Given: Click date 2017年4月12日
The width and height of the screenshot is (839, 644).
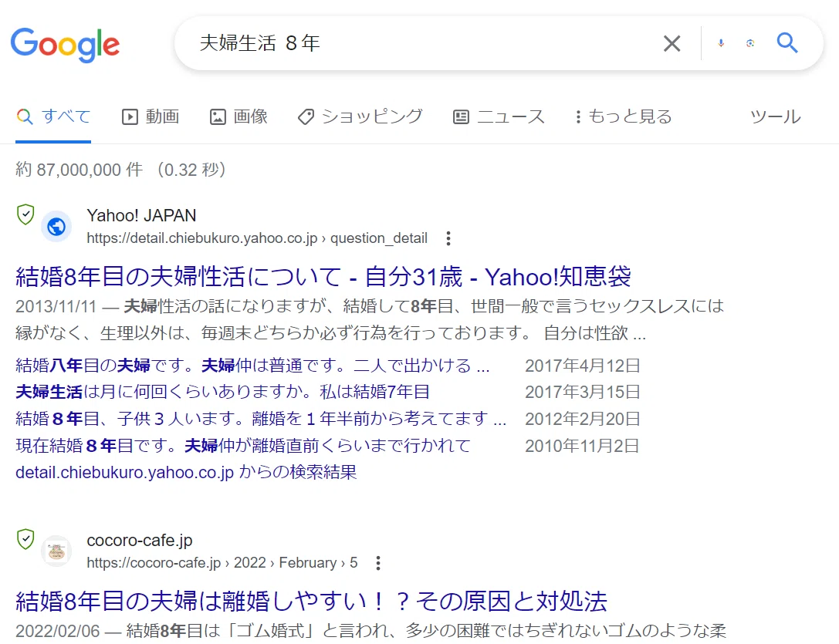Looking at the screenshot, I should (x=583, y=366).
